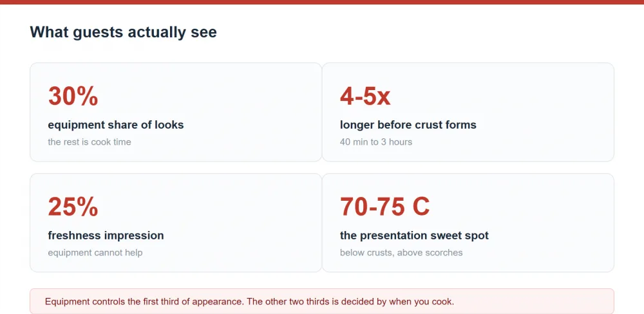
Task: Click 'equipment cannot help' caption
Action: 95,252
